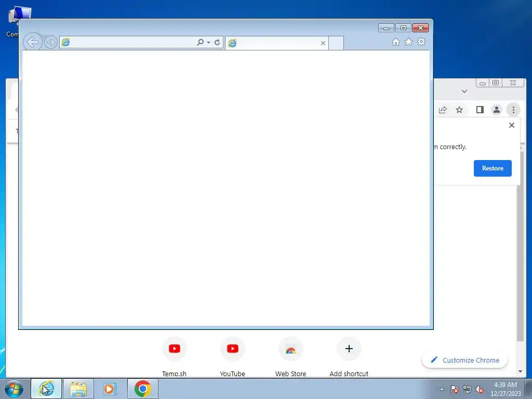Image resolution: width=532 pixels, height=399 pixels.
Task: Click the search magnifier in the IE address bar
Action: 200,42
